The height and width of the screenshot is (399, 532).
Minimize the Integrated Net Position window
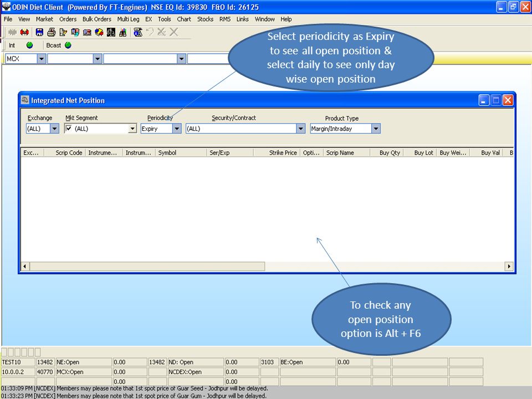pyautogui.click(x=484, y=100)
